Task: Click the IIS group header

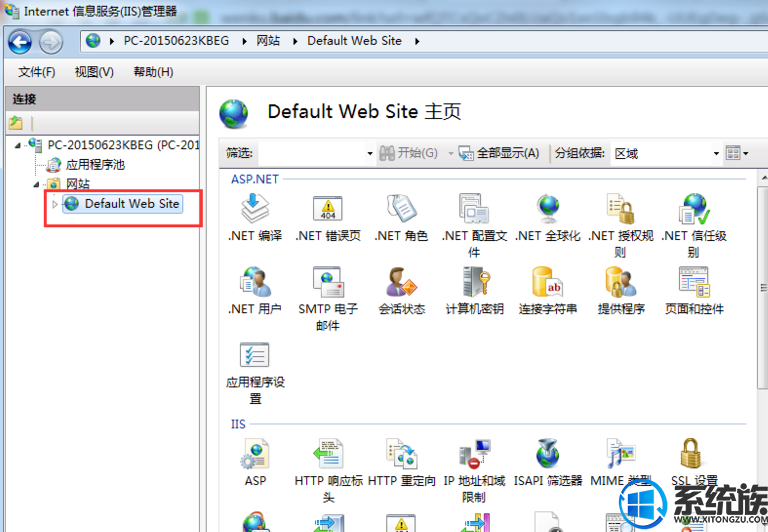Action: tap(238, 424)
